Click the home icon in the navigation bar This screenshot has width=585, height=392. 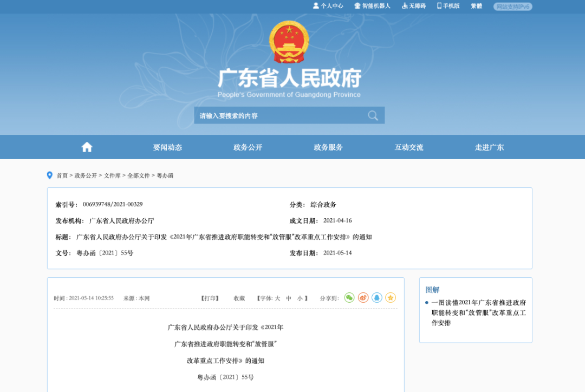coord(87,147)
